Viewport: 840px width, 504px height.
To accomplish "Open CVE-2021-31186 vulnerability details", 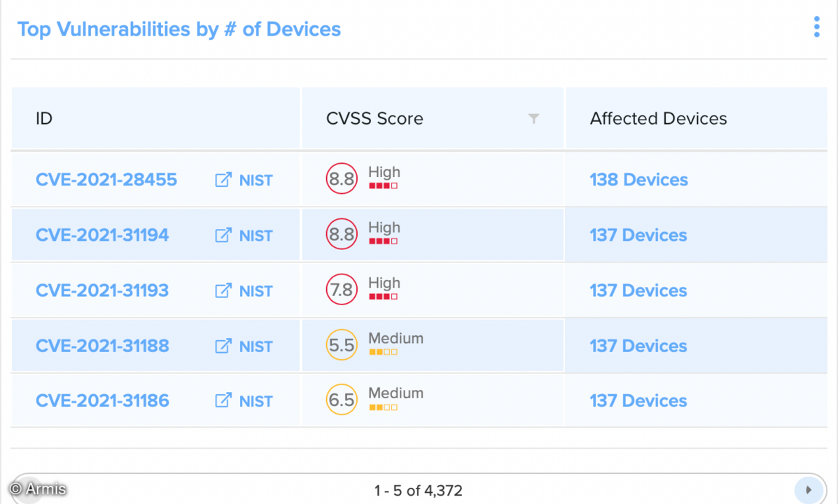I will (x=102, y=401).
